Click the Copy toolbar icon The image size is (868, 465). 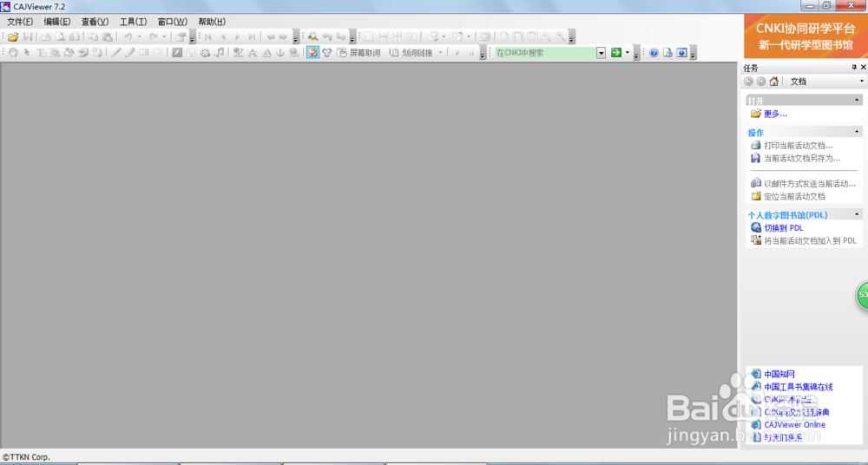(94, 37)
